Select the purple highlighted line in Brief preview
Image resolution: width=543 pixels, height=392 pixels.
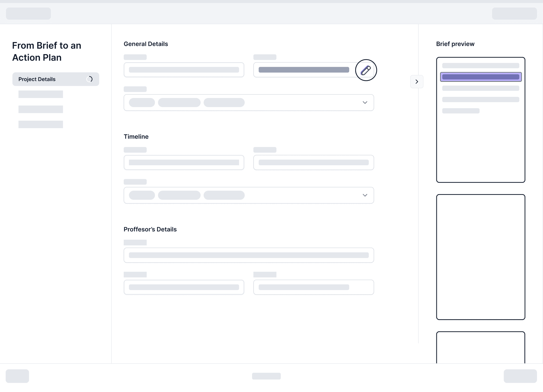481,77
